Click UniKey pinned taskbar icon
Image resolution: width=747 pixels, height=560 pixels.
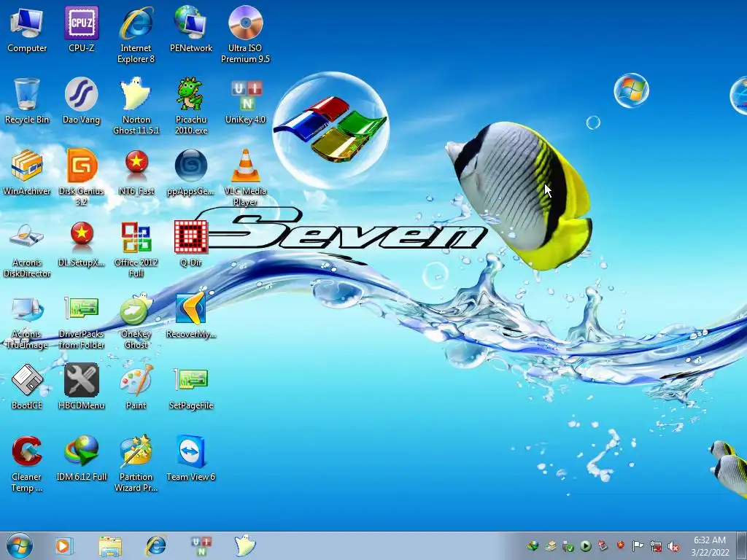[201, 545]
